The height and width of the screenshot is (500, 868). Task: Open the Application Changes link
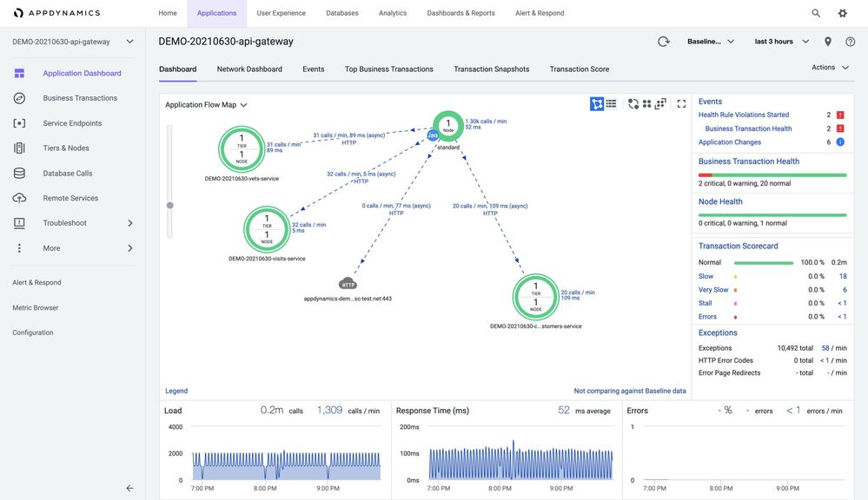pyautogui.click(x=730, y=142)
